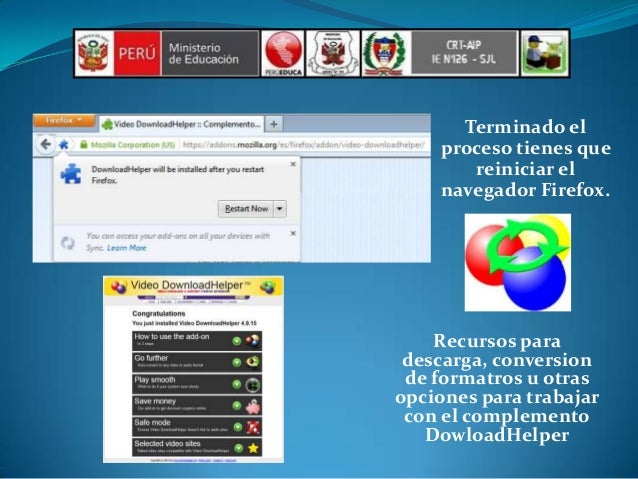Viewport: 638px width, 479px height.
Task: Click the add-on puzzle icon in the address bar
Action: [x=64, y=144]
